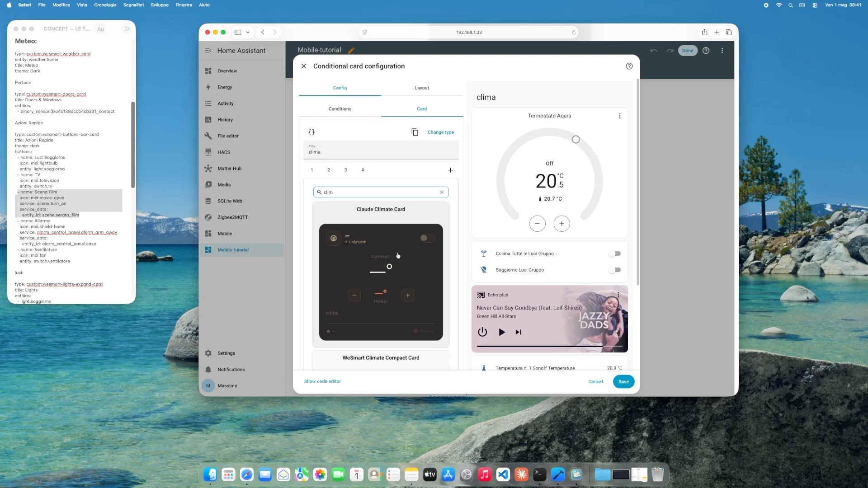Screen dimensions: 868x488
Task: Copy the card using the copy icon
Action: (415, 132)
